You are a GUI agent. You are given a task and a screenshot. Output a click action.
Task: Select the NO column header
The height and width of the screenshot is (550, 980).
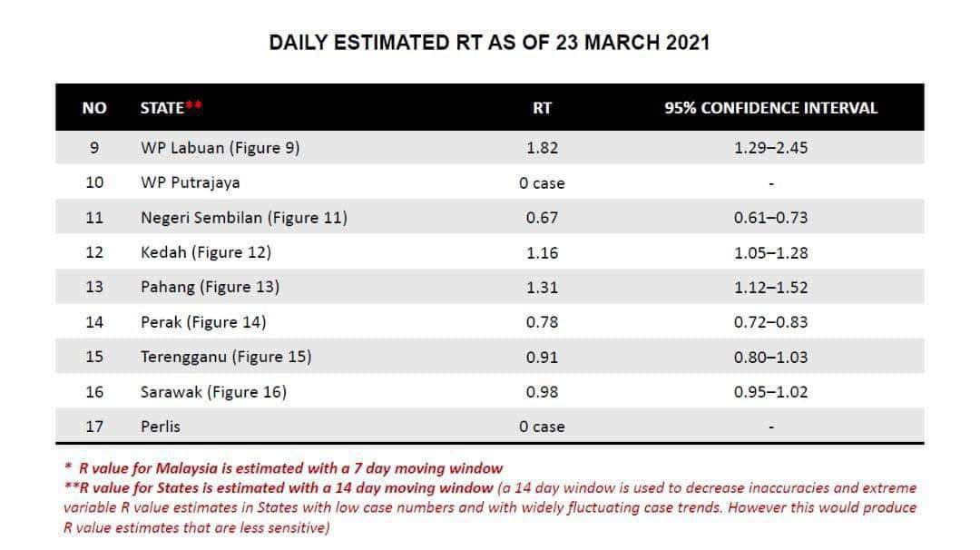coord(94,108)
